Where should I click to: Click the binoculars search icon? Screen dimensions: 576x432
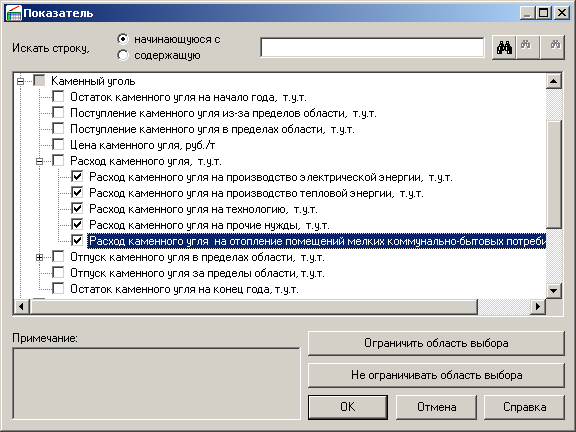[x=504, y=48]
